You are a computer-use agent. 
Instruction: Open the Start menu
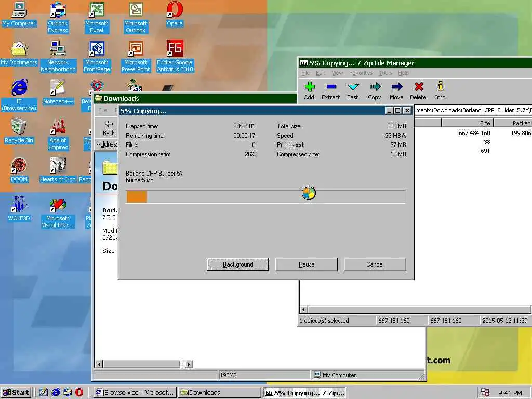(16, 392)
